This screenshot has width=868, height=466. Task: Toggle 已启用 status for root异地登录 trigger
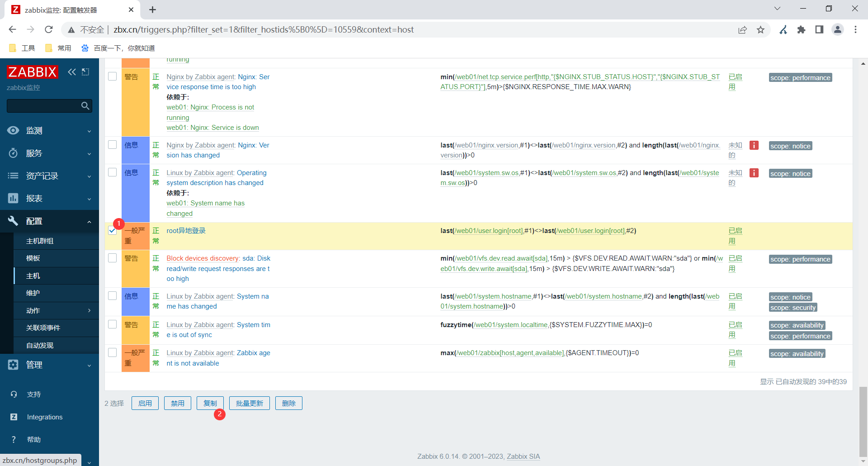[x=735, y=236]
